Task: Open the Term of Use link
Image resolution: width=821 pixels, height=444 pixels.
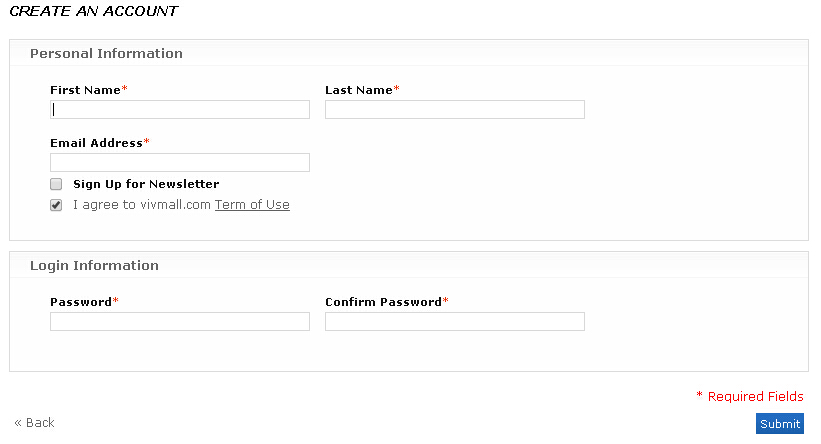Action: coord(252,205)
